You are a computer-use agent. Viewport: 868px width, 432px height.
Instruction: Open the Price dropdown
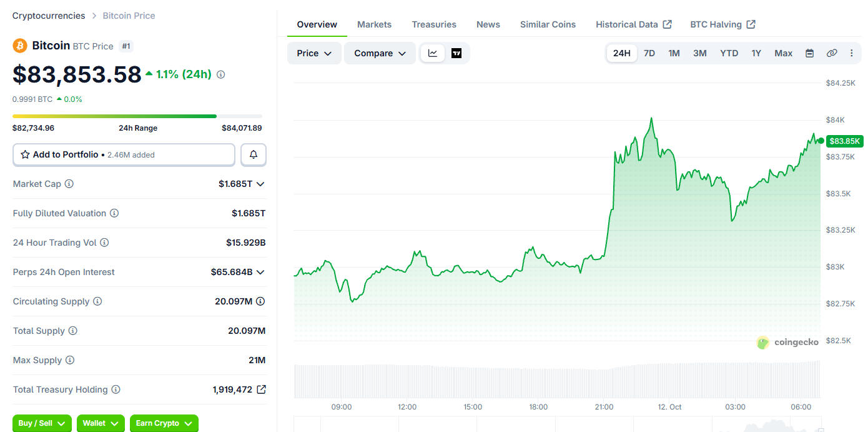tap(314, 53)
